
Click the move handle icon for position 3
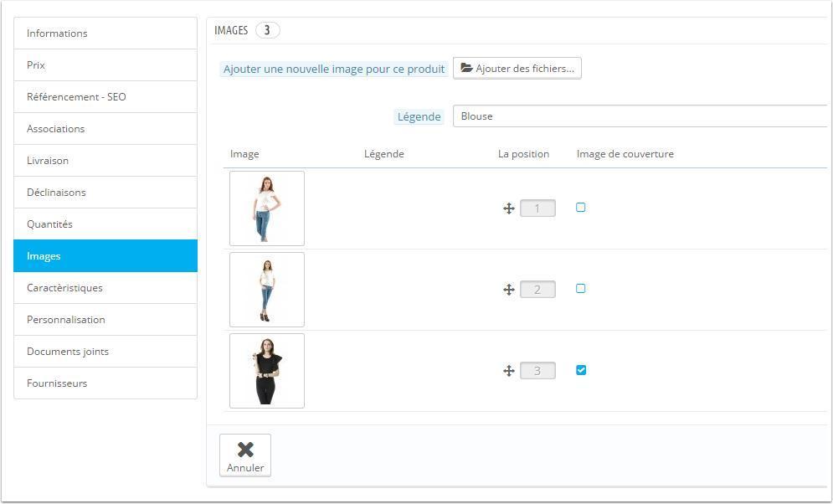click(509, 371)
